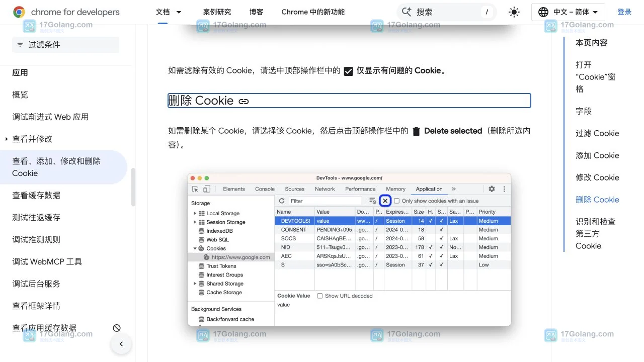Jump to 识别和检查第三方 Cookie section
The height and width of the screenshot is (362, 644).
(x=596, y=234)
